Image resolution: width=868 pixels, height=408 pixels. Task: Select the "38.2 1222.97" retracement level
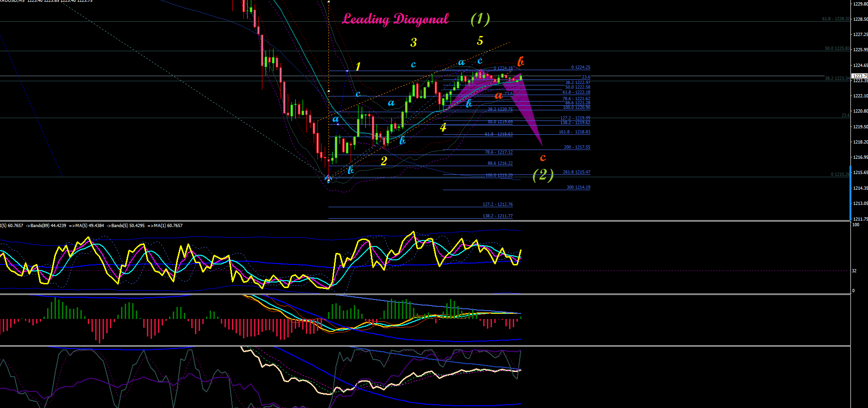[x=577, y=83]
